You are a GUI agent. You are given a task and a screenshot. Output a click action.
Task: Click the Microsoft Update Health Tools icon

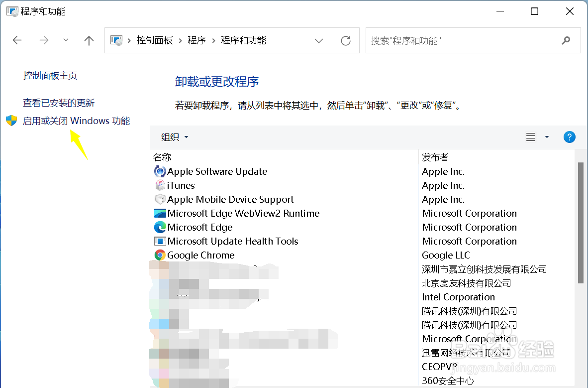[x=160, y=241]
